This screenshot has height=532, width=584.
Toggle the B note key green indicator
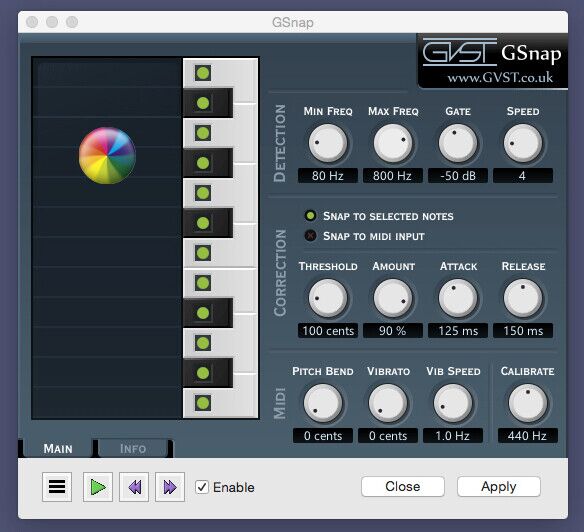click(x=203, y=73)
